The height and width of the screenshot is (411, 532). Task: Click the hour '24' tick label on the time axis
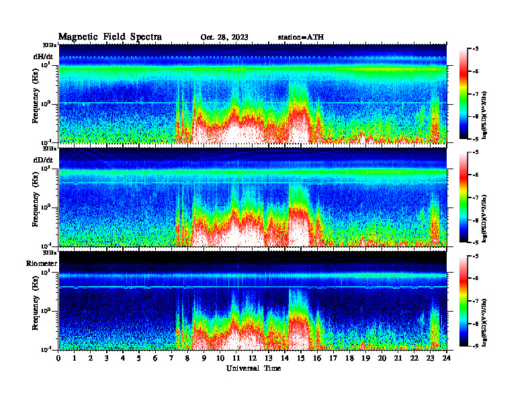coord(447,359)
